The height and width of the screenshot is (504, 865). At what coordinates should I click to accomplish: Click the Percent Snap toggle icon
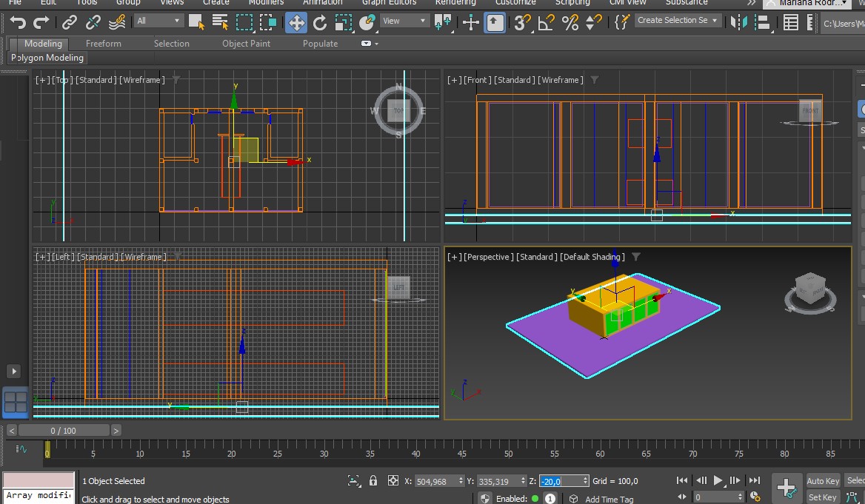click(x=570, y=22)
